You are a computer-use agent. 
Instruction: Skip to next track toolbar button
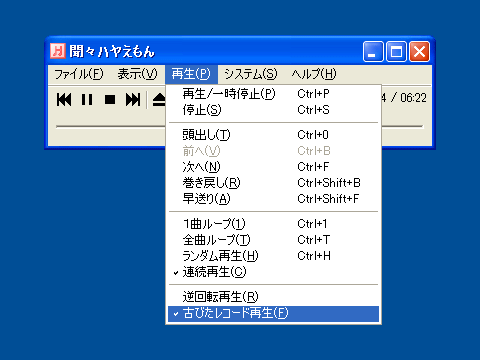coord(133,100)
